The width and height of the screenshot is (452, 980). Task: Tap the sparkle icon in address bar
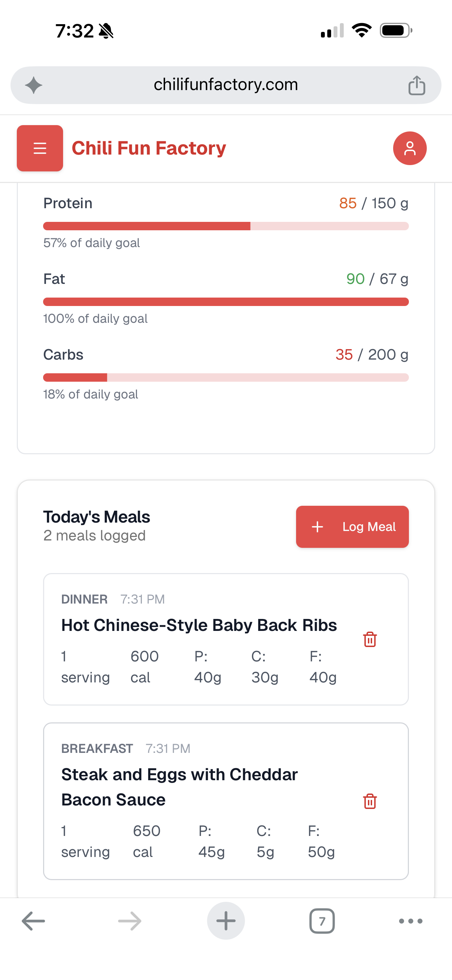(x=34, y=85)
